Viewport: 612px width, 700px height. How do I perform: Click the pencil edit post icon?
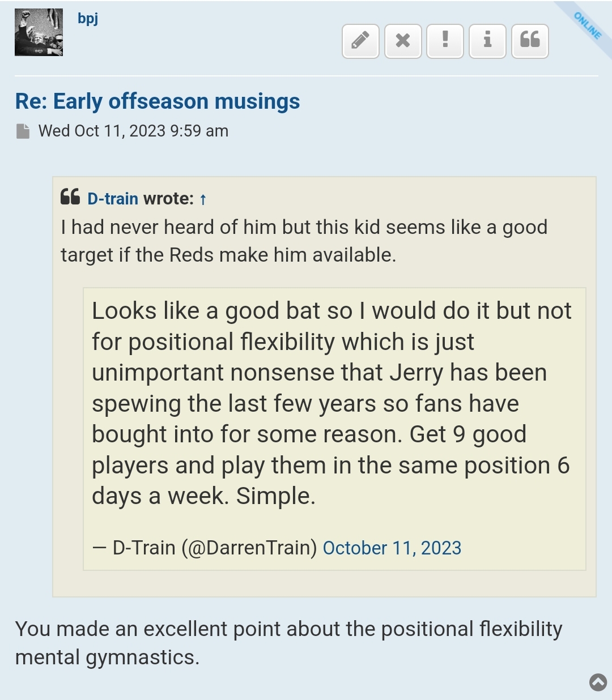[x=360, y=41]
